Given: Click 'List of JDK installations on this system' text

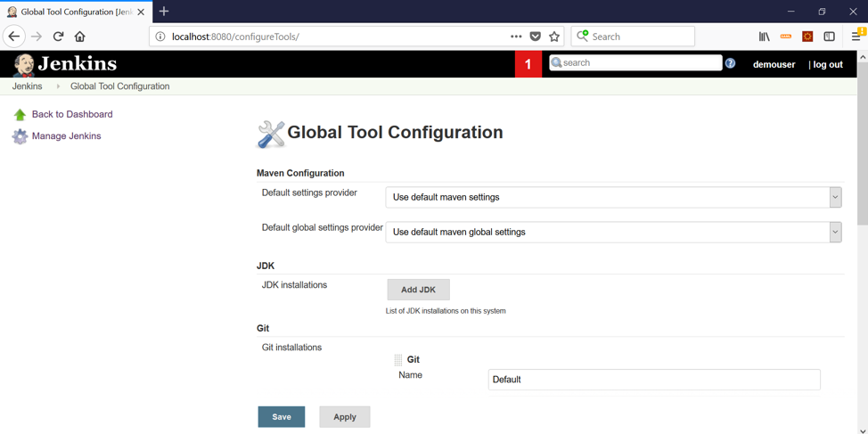Looking at the screenshot, I should click(446, 311).
